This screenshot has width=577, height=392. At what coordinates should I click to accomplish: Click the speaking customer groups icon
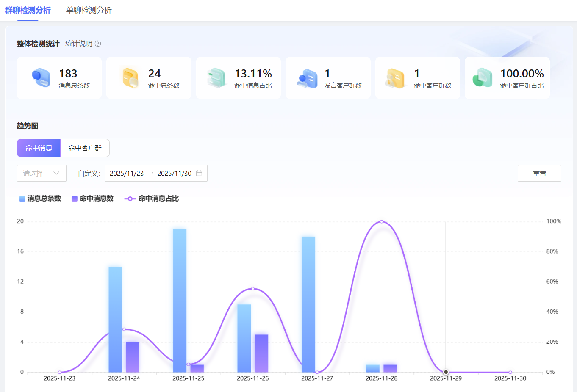click(x=307, y=78)
